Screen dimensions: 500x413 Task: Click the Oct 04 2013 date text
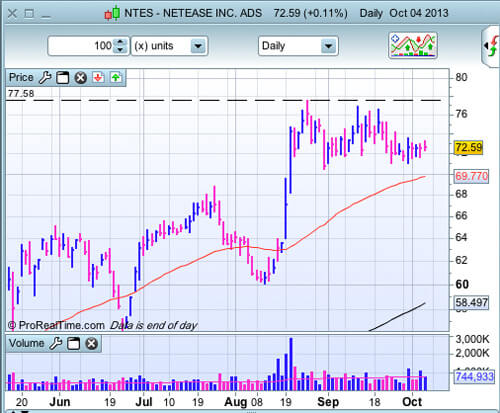(x=419, y=13)
